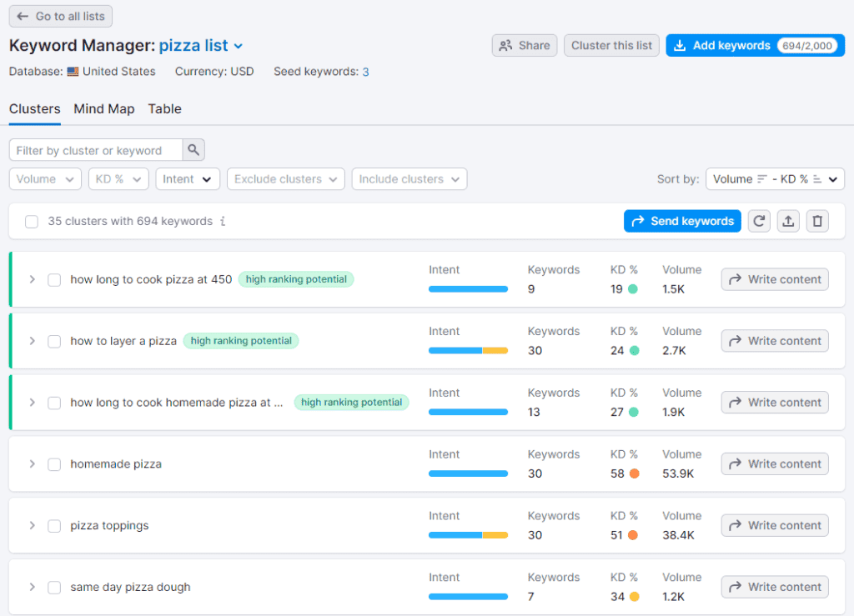This screenshot has width=854, height=616.
Task: Click Write content for homemade pizza
Action: [x=774, y=463]
